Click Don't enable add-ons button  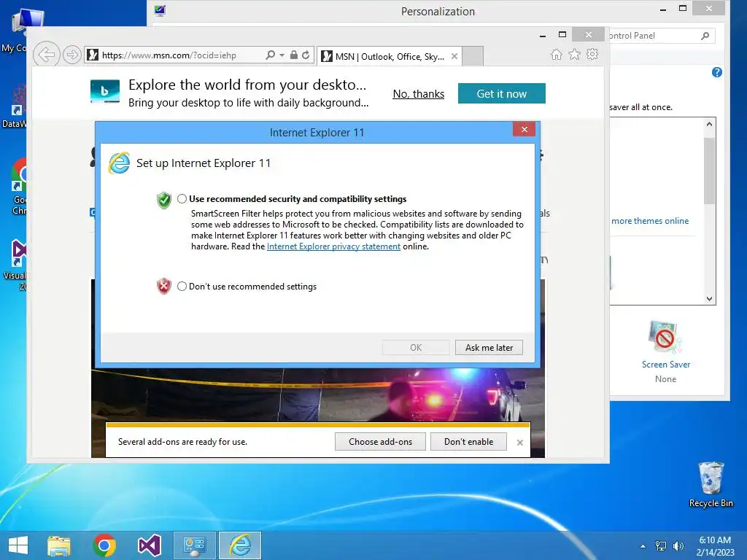[468, 441]
